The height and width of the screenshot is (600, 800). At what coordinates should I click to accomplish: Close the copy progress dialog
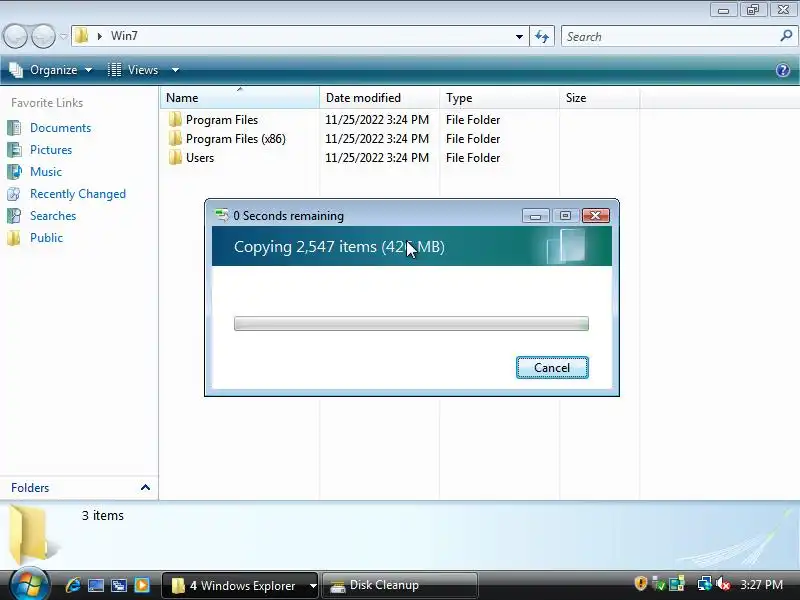click(595, 216)
